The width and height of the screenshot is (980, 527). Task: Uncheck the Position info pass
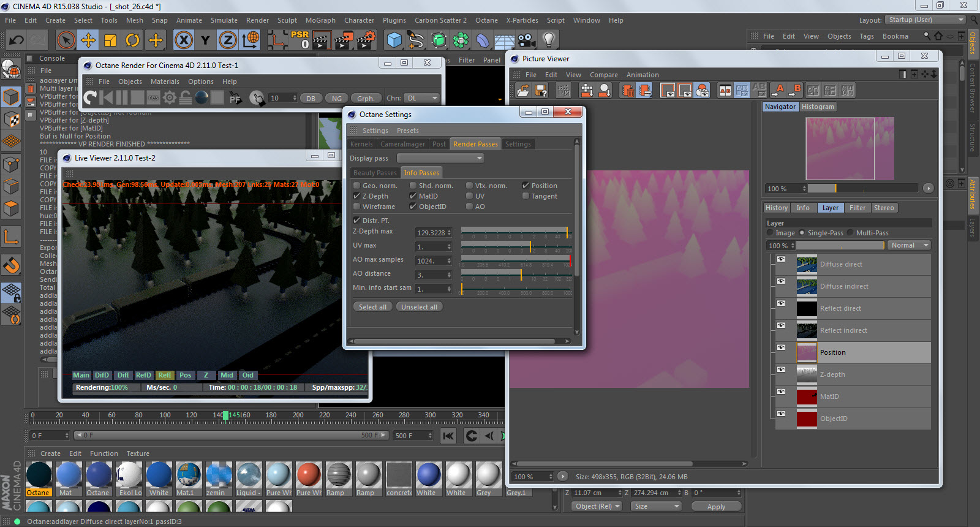tap(526, 186)
